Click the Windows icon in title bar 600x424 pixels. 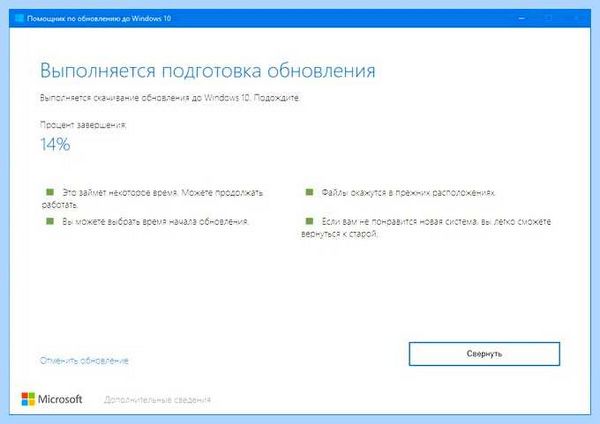19,18
